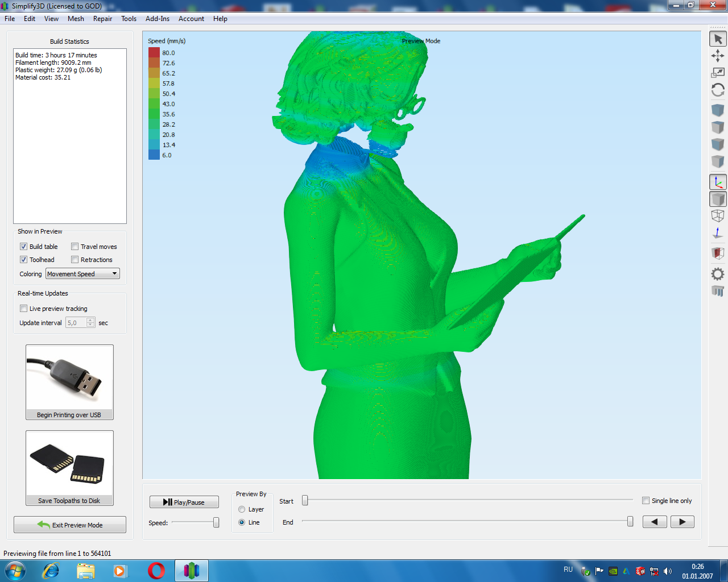This screenshot has width=728, height=582.
Task: Show point normals with blue arrow icon
Action: tap(718, 233)
